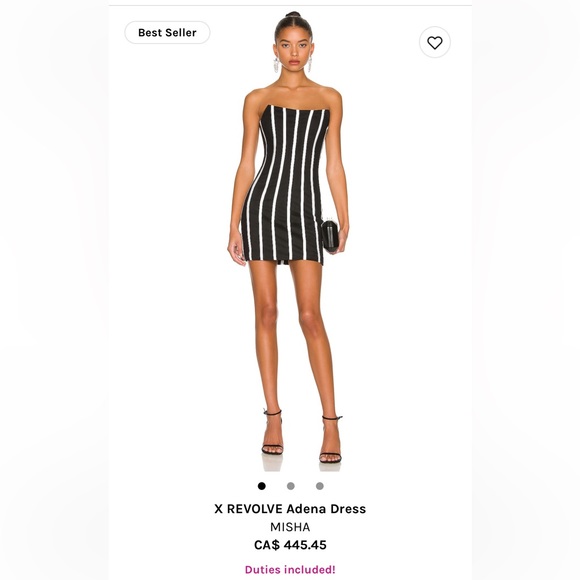Click the hem of the striped dress
Image resolution: width=580 pixels, height=580 pixels.
285,260
